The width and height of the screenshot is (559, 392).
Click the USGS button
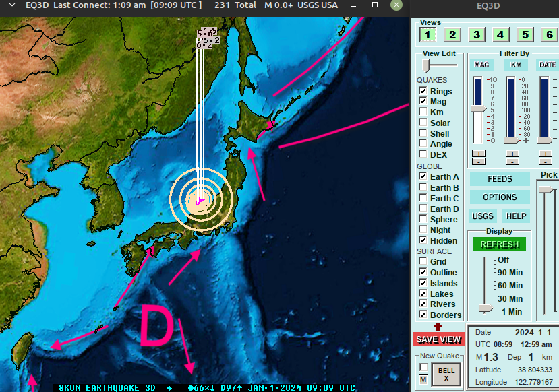coord(483,216)
